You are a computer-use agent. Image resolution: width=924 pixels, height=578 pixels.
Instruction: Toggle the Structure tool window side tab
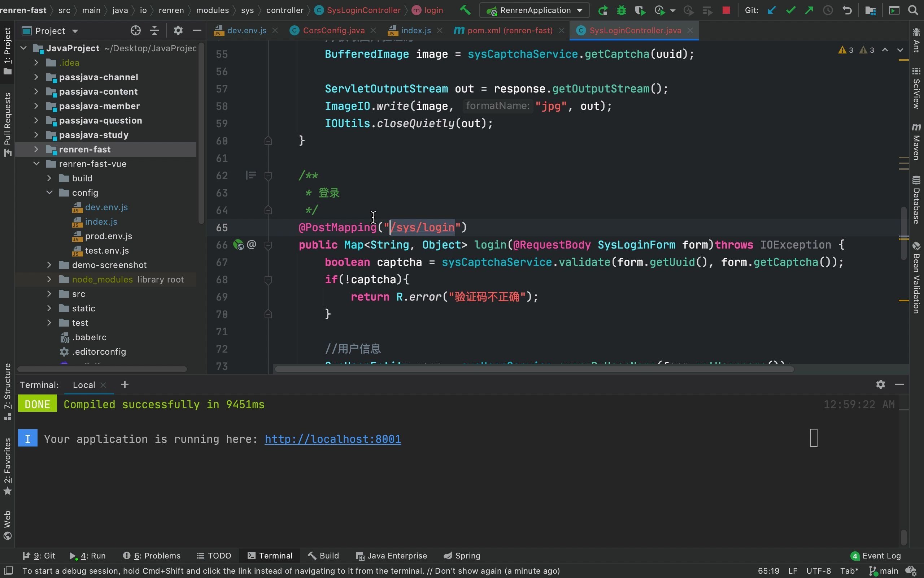pyautogui.click(x=7, y=392)
